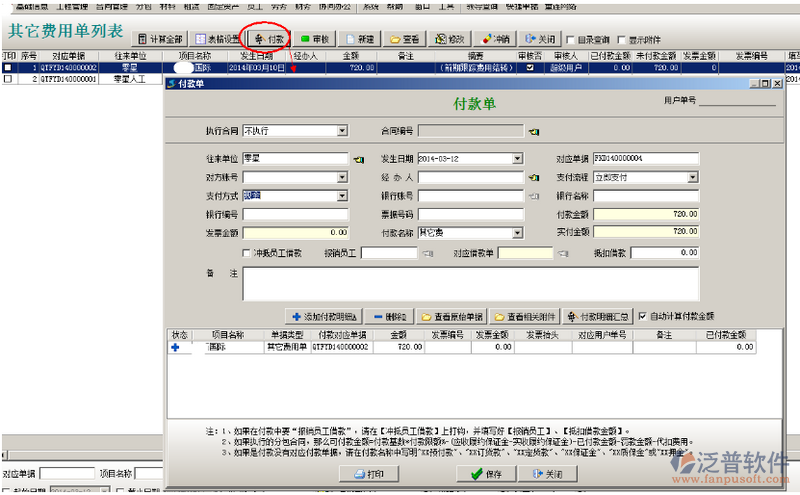The image size is (800, 495).
Task: Toggle 自动计算付款金额 checkbox
Action: click(642, 316)
